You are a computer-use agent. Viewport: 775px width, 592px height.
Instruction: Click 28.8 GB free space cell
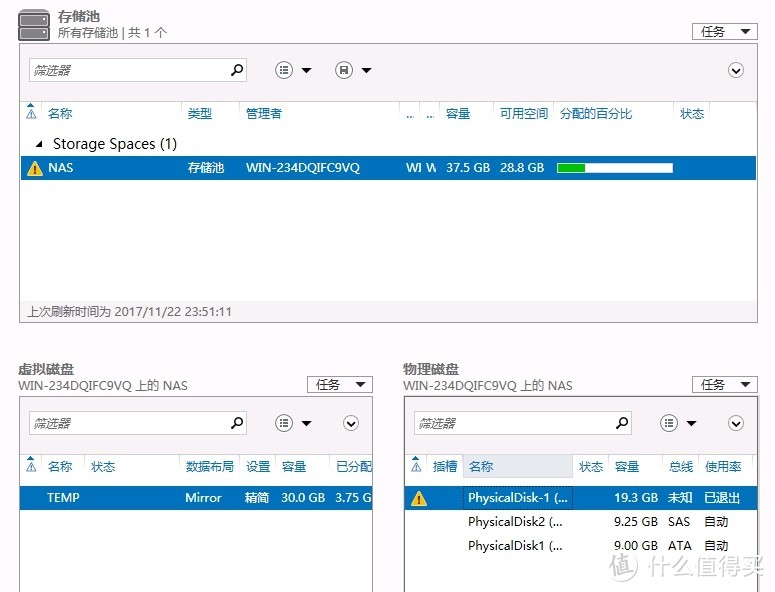tap(521, 168)
